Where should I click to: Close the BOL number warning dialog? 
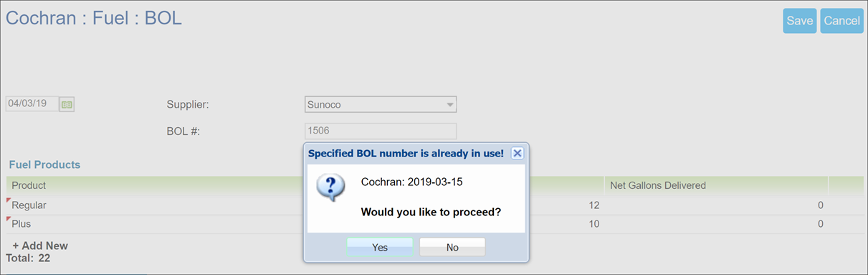(x=517, y=153)
